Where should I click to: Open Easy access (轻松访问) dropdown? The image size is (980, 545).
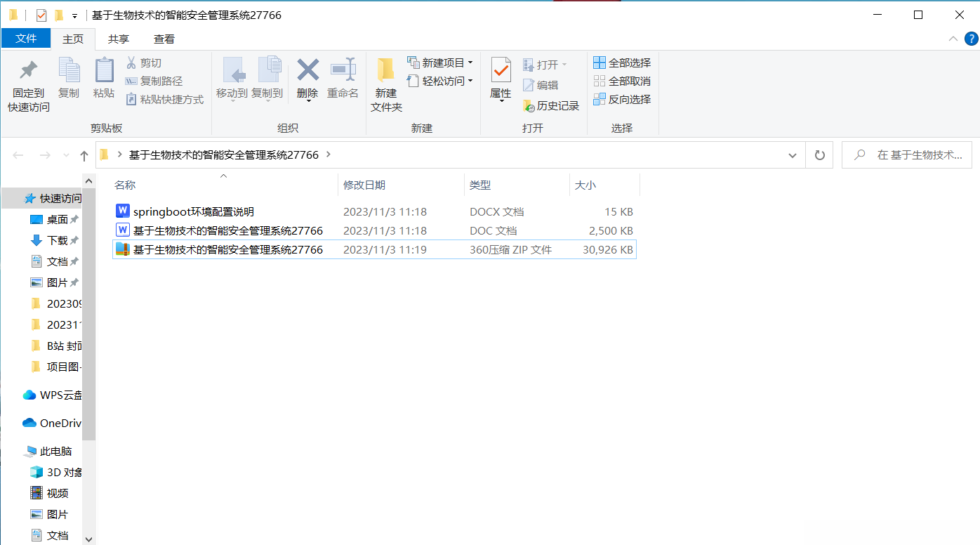pos(439,81)
